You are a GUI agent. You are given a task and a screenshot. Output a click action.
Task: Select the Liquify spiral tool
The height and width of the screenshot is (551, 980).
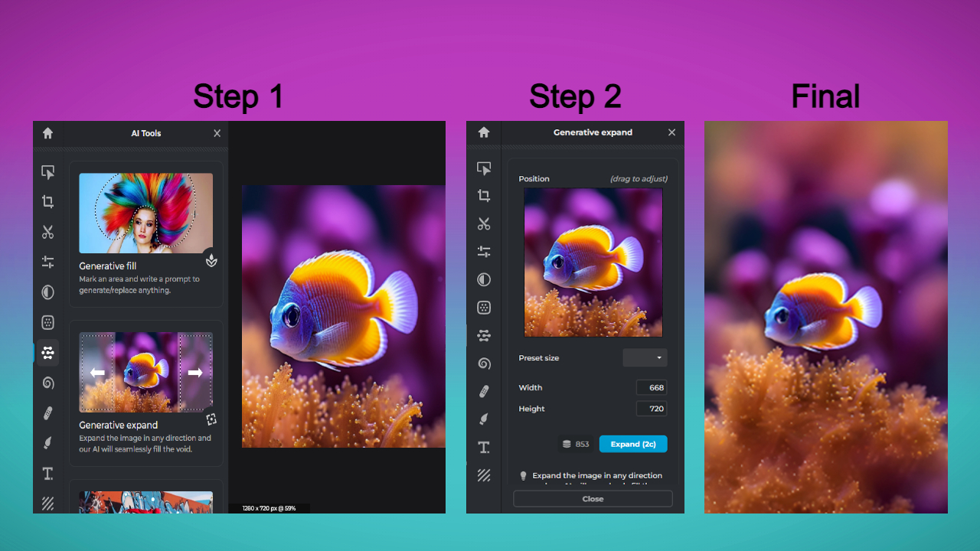click(47, 383)
